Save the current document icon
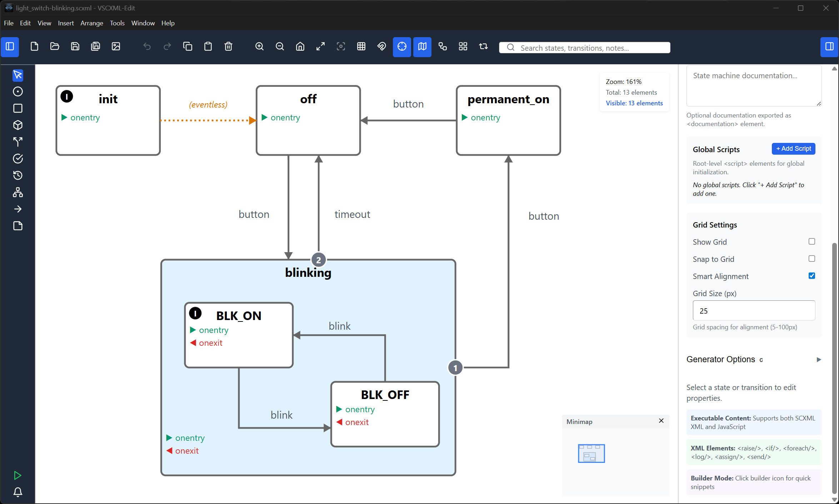The width and height of the screenshot is (839, 504). [75, 47]
